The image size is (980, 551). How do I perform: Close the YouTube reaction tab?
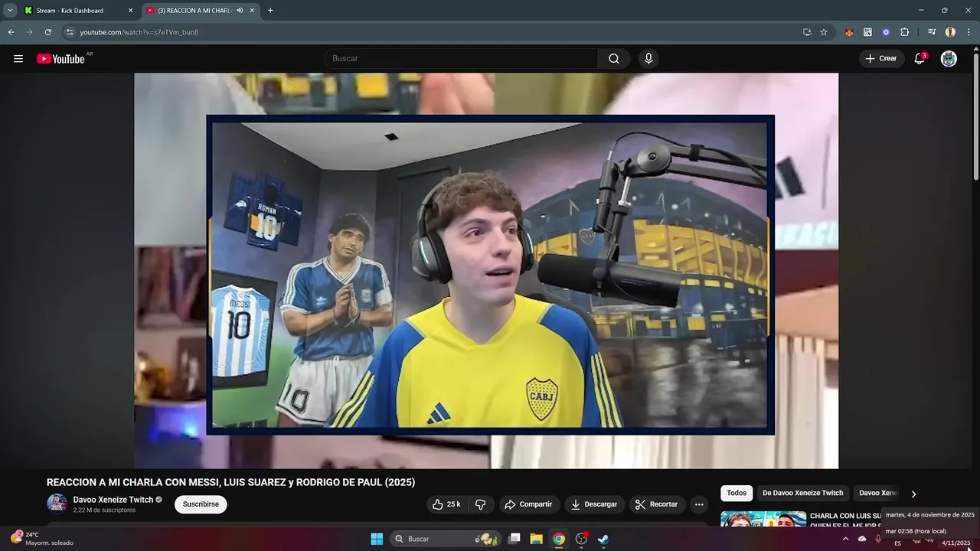pos(252,11)
